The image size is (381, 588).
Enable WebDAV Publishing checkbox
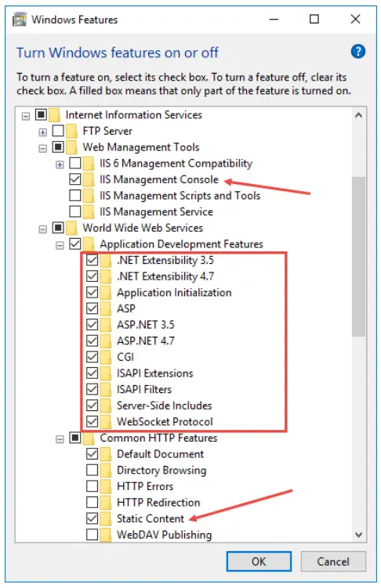click(93, 535)
